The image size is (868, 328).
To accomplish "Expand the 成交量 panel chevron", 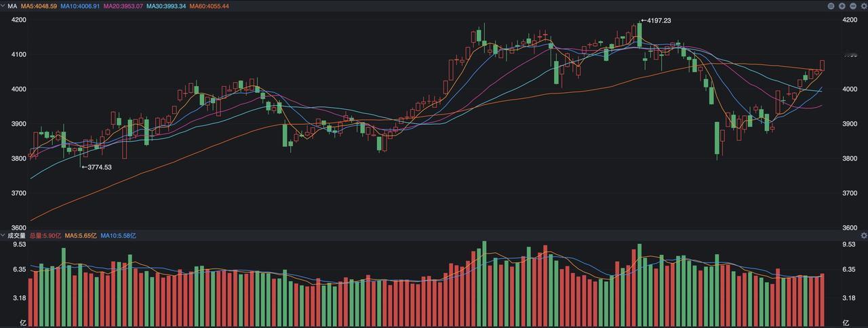I will (3, 235).
